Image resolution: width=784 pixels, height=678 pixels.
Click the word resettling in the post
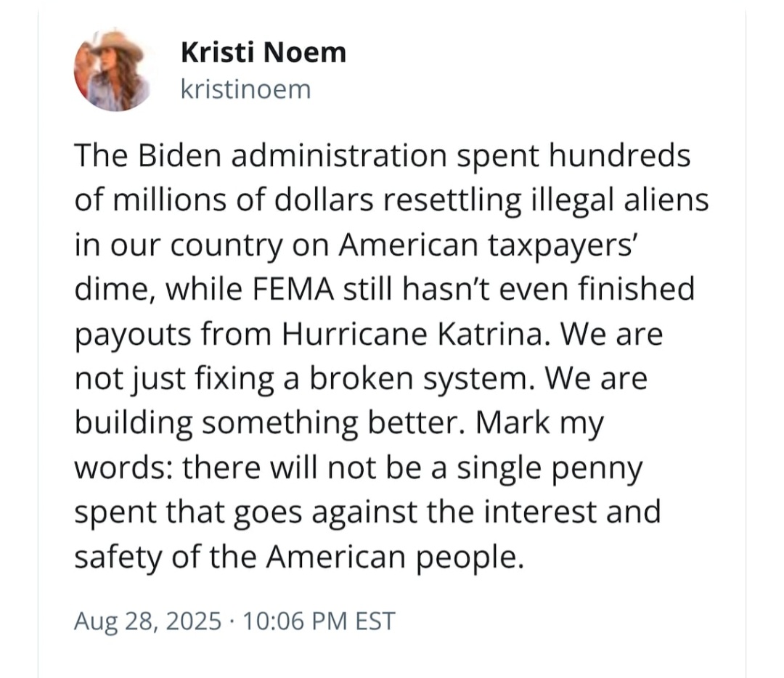click(x=451, y=201)
